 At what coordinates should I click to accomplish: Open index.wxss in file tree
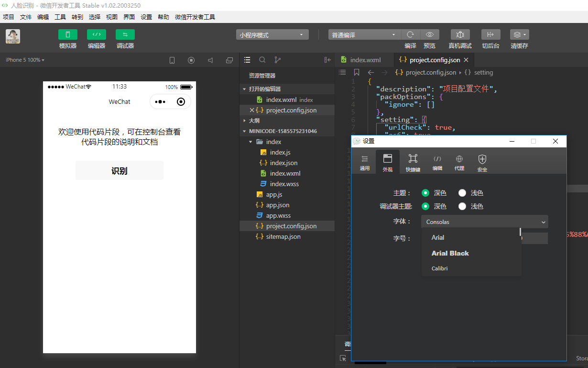pos(284,184)
